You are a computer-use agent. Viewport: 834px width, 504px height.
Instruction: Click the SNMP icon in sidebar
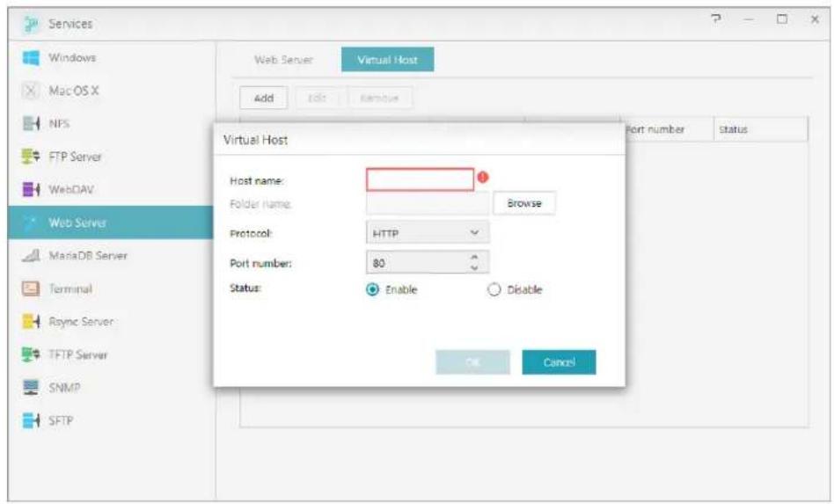[31, 388]
